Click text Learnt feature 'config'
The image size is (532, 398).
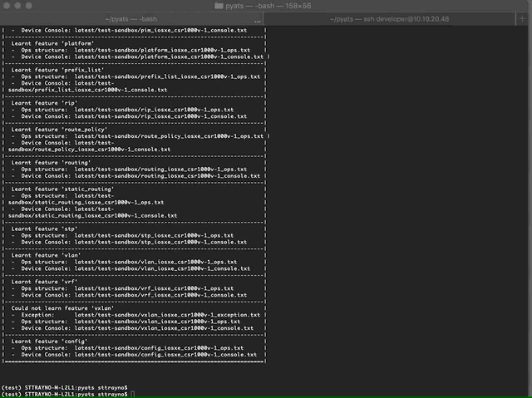[50, 341]
